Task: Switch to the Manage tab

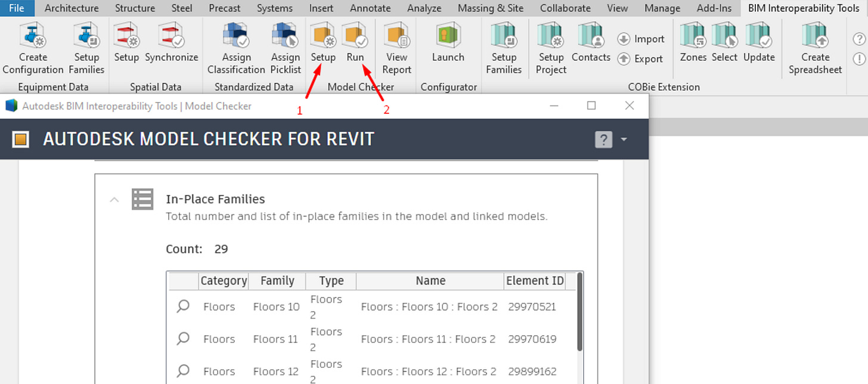Action: pos(662,8)
